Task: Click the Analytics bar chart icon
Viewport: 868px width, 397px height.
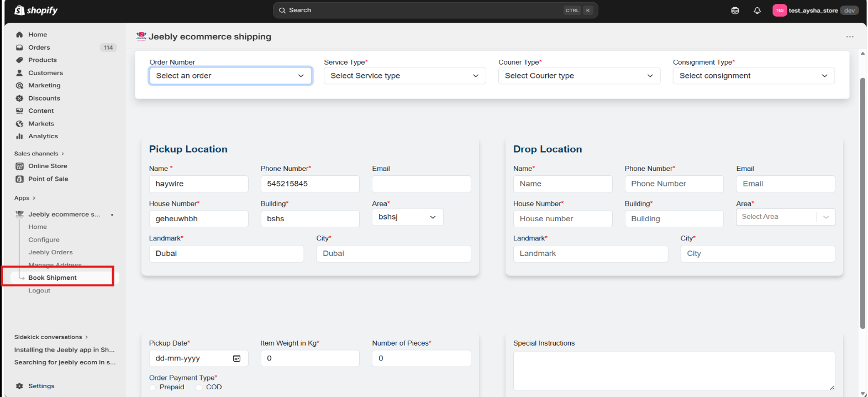Action: point(19,136)
